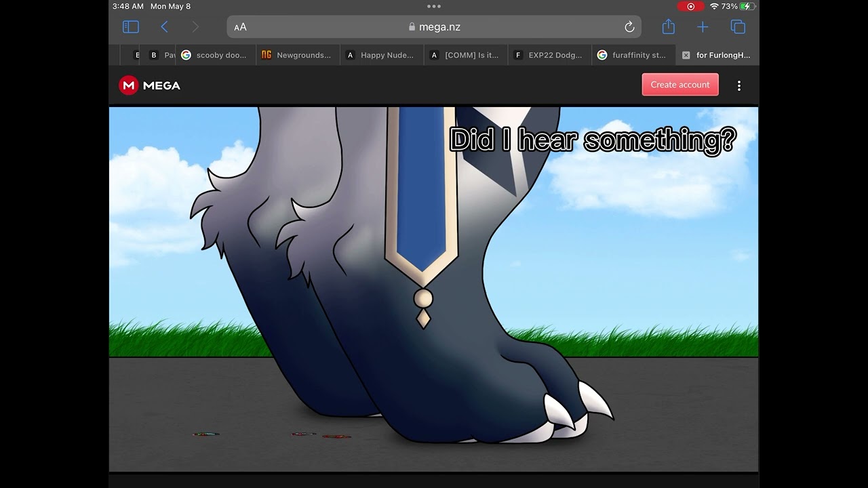Viewport: 868px width, 488px height.
Task: Toggle the Safari sidebar icon
Action: (130, 27)
